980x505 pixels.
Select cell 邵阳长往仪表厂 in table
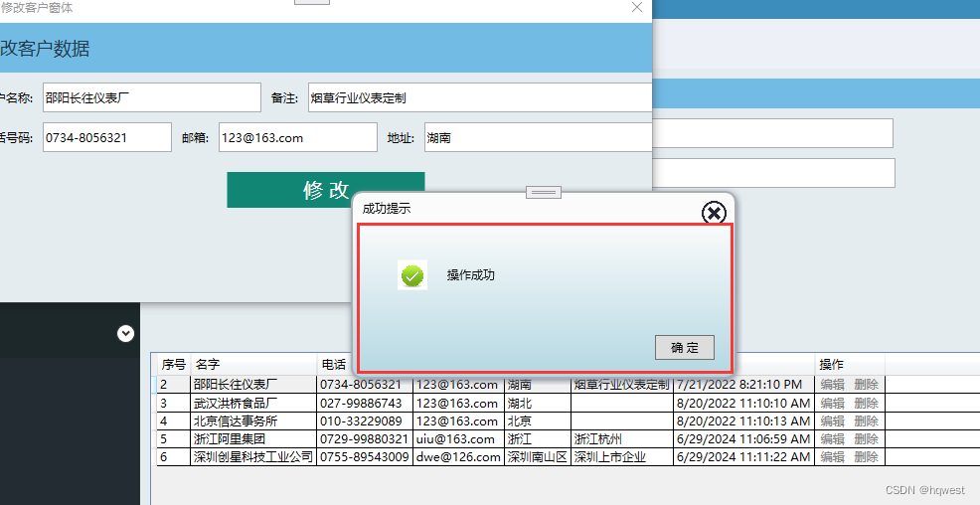(253, 385)
